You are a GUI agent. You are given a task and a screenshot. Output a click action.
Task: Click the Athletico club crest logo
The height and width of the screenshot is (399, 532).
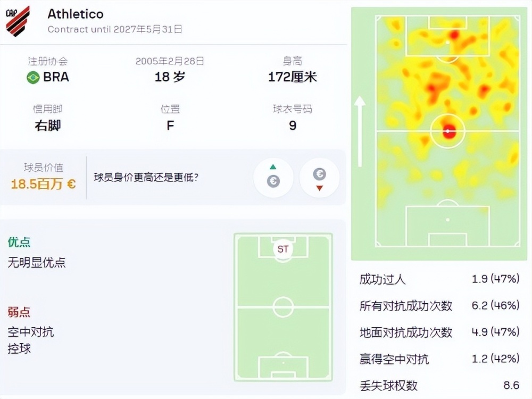click(x=18, y=21)
